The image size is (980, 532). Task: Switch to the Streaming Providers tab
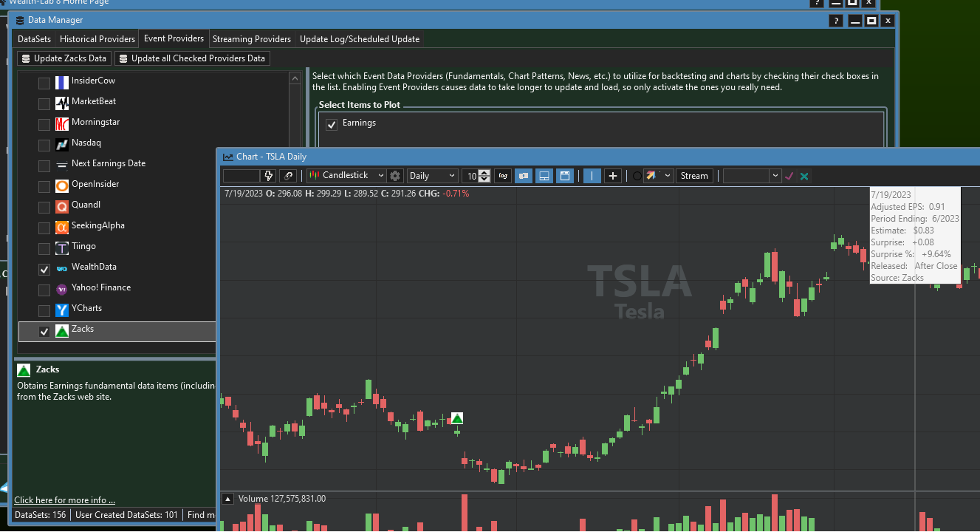(x=252, y=39)
